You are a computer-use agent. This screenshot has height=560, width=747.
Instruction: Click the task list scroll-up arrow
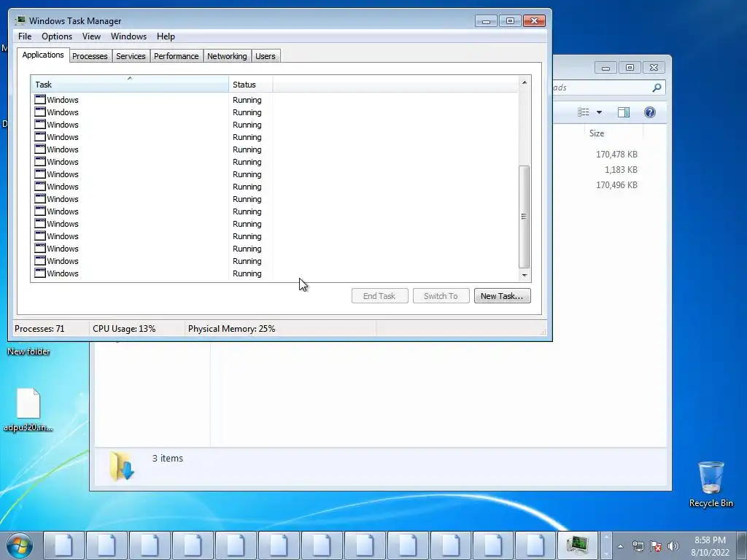524,82
